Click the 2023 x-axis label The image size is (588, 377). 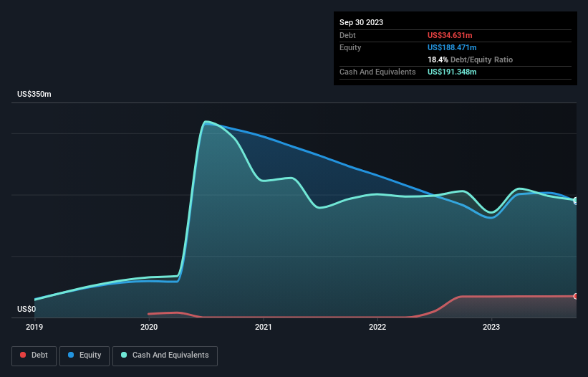tap(491, 327)
